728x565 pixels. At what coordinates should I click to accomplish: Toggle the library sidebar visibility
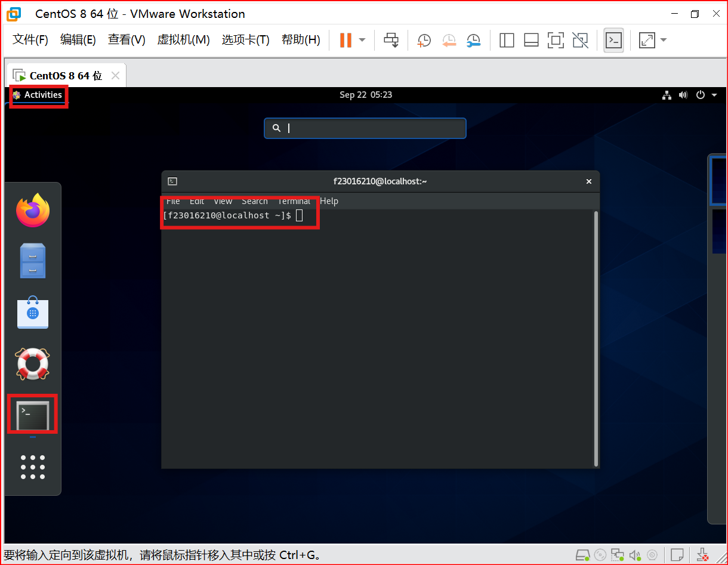(x=507, y=40)
